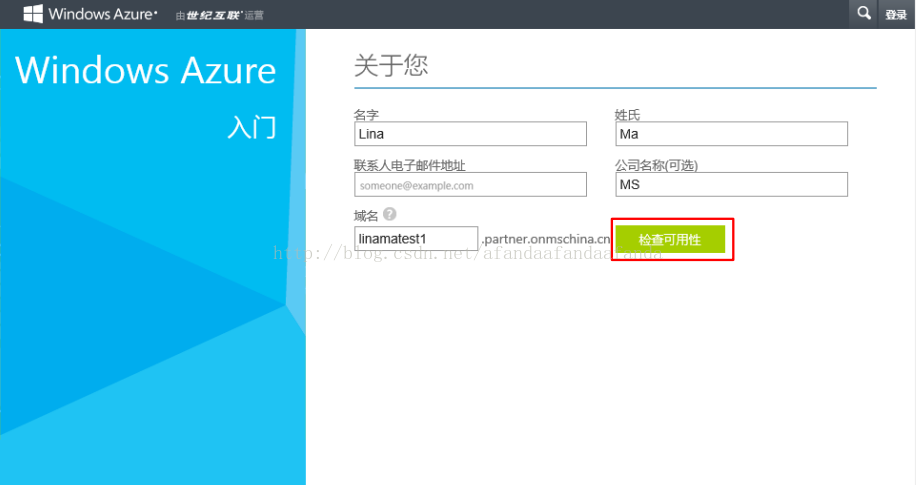Viewport: 916px width, 485px height.
Task: Click the help icon next to 域名
Action: pyautogui.click(x=390, y=214)
